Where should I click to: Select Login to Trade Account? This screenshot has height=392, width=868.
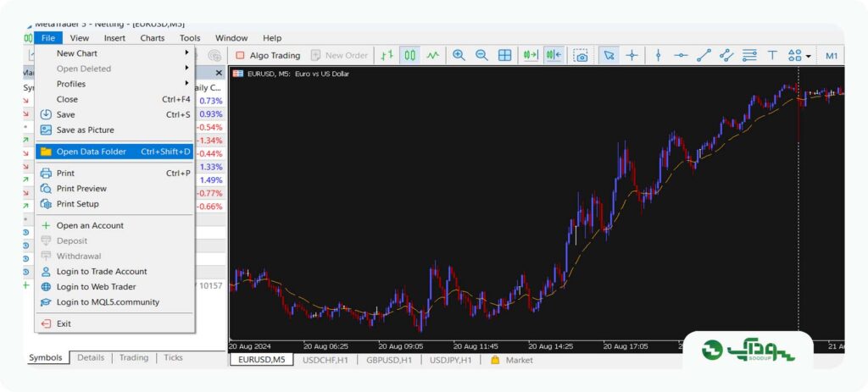point(114,272)
